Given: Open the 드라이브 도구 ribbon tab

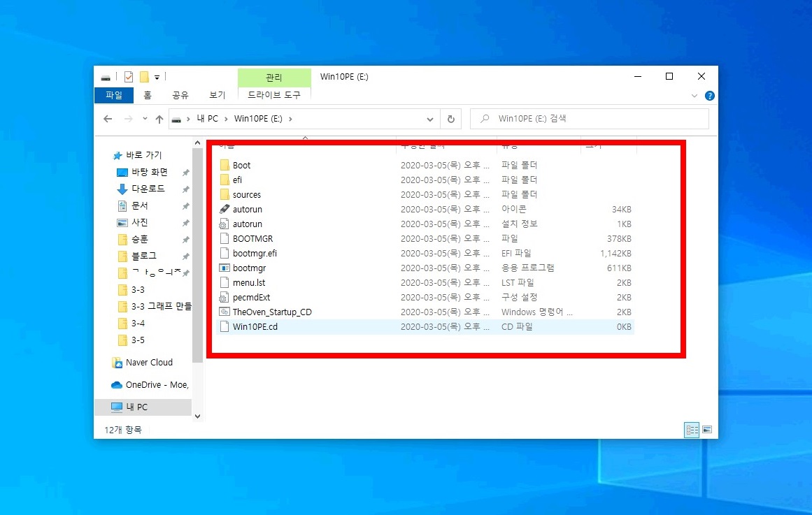Looking at the screenshot, I should 274,95.
